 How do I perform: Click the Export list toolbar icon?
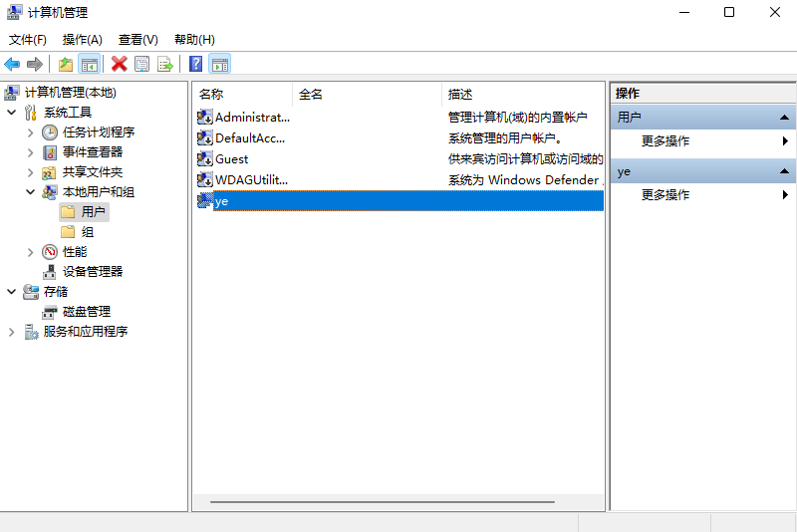point(164,64)
